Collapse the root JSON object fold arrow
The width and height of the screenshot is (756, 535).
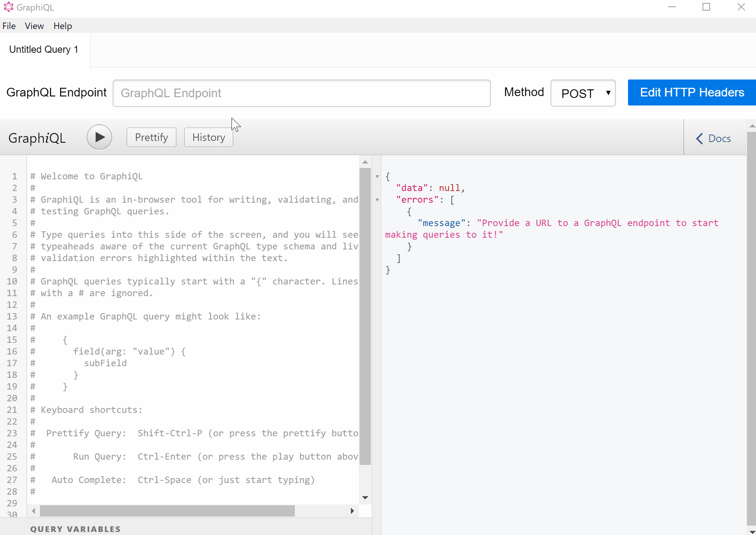377,176
